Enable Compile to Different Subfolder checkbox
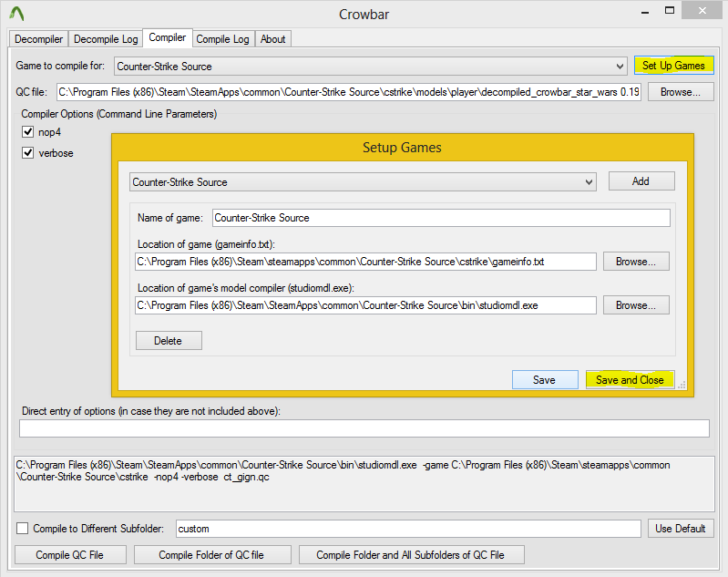The width and height of the screenshot is (728, 577). 22,528
